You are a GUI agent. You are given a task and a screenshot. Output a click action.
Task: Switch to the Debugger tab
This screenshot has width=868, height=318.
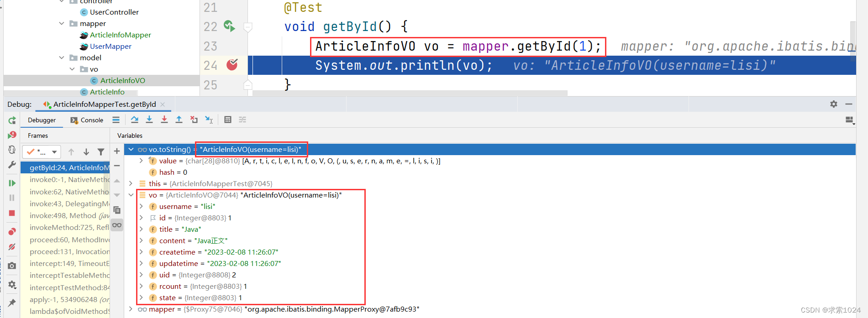click(42, 120)
